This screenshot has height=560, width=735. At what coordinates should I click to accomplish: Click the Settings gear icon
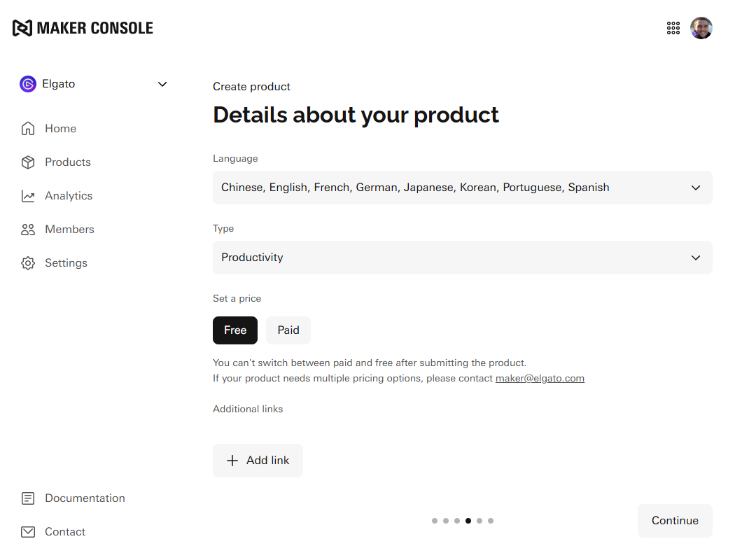click(x=28, y=263)
